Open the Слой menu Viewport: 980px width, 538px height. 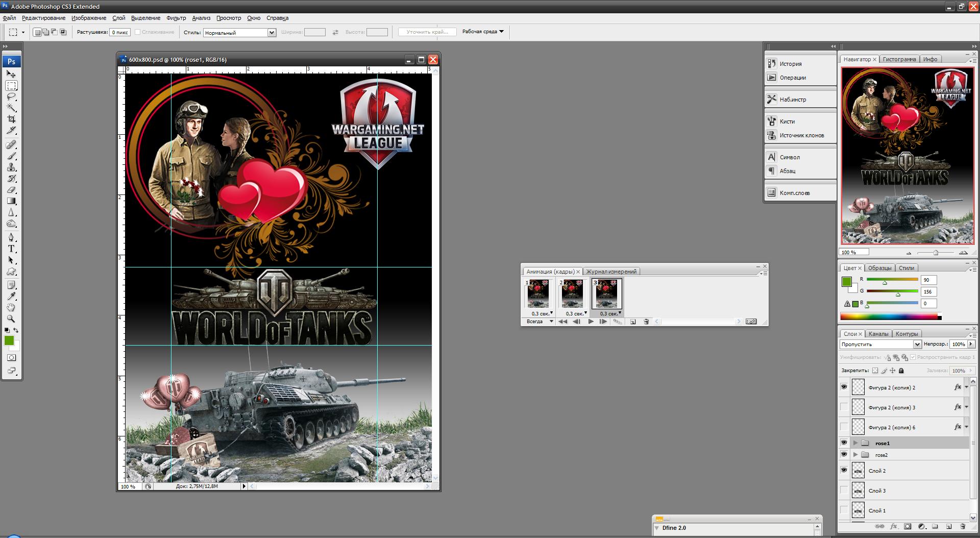[x=118, y=18]
